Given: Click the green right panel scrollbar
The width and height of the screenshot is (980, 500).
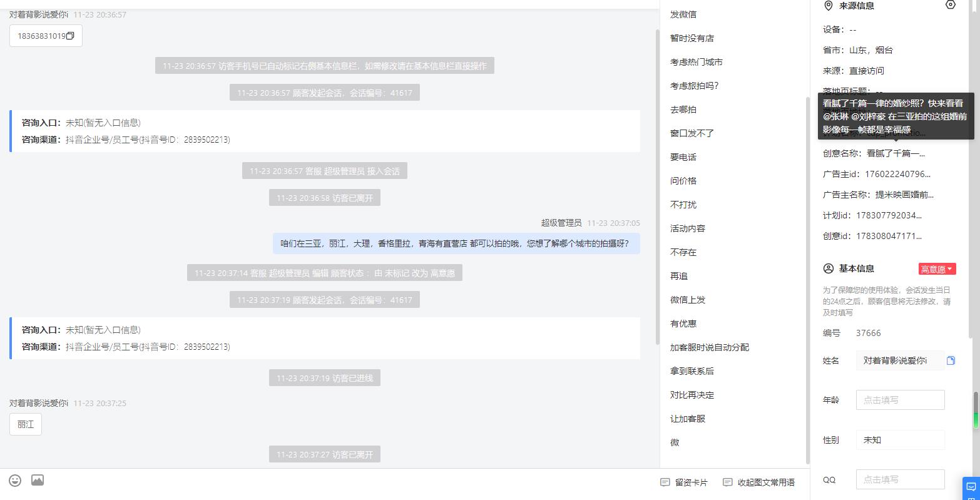Looking at the screenshot, I should pyautogui.click(x=975, y=411).
